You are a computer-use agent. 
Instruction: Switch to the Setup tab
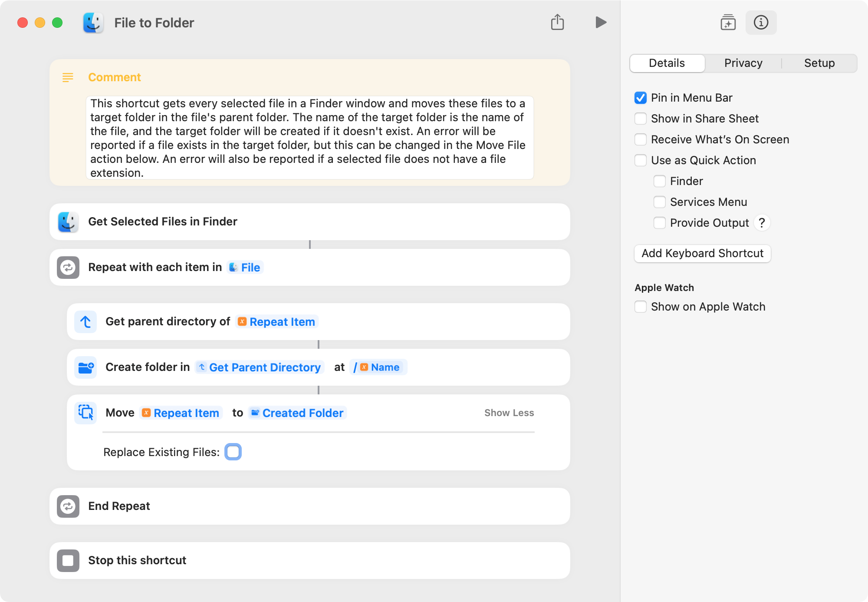point(819,63)
